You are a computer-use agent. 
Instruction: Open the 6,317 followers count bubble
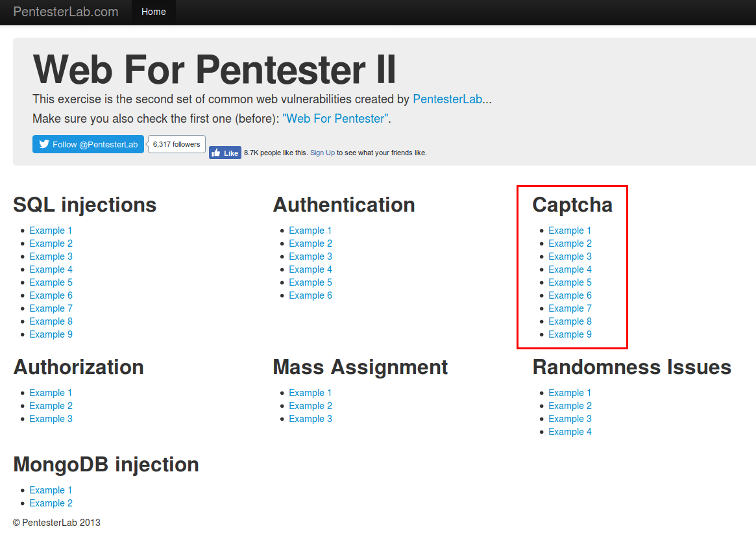[x=177, y=144]
